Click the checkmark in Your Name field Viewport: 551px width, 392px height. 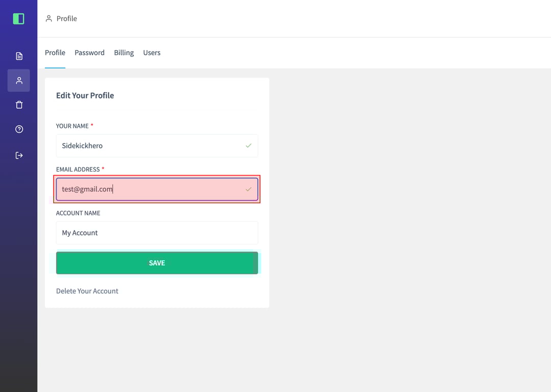248,146
